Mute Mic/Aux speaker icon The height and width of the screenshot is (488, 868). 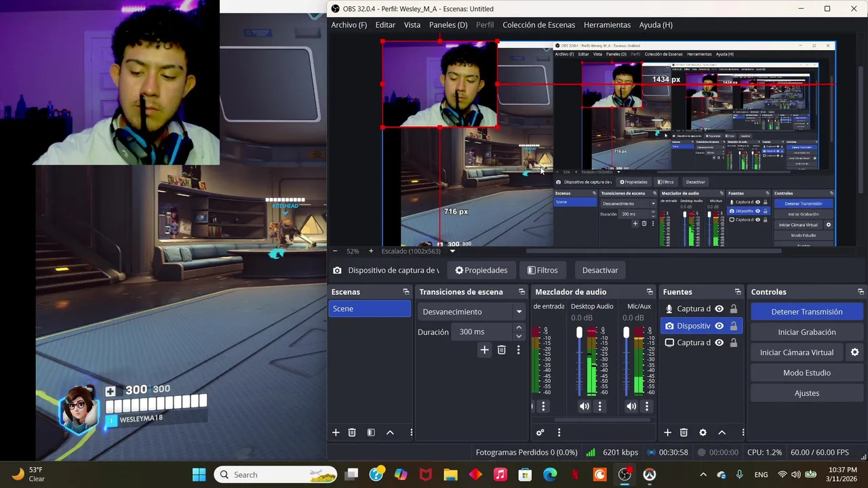click(631, 407)
